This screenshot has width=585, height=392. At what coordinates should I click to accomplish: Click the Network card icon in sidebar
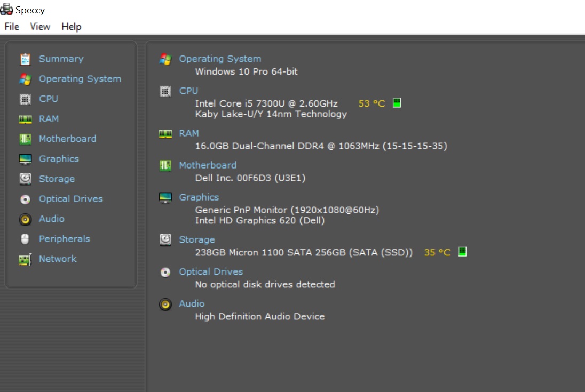tap(25, 259)
